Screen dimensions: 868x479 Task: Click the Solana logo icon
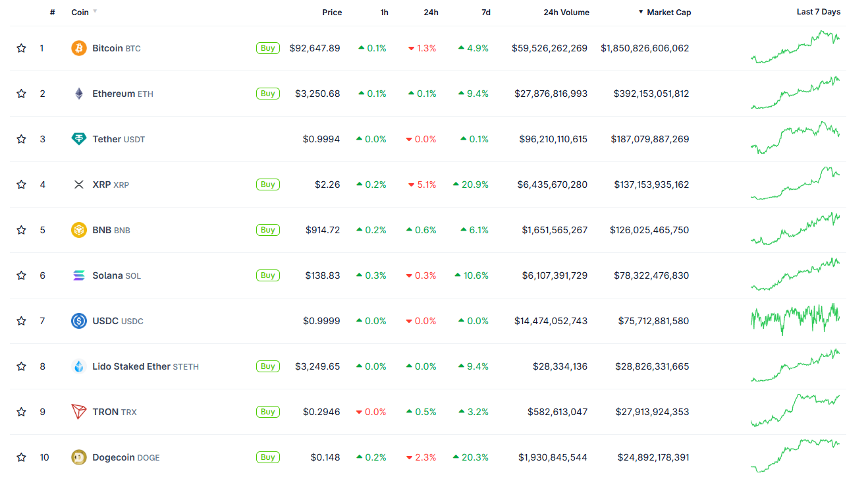click(x=79, y=275)
